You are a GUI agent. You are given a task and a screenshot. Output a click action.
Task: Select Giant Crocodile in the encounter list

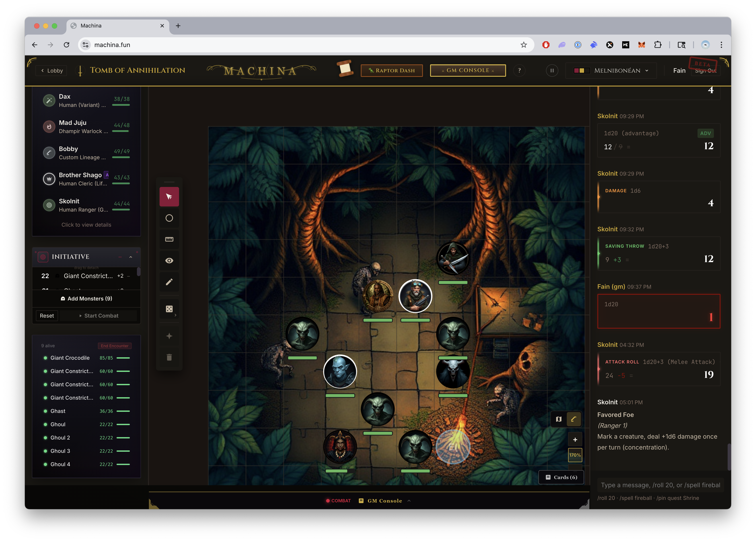[86, 357]
